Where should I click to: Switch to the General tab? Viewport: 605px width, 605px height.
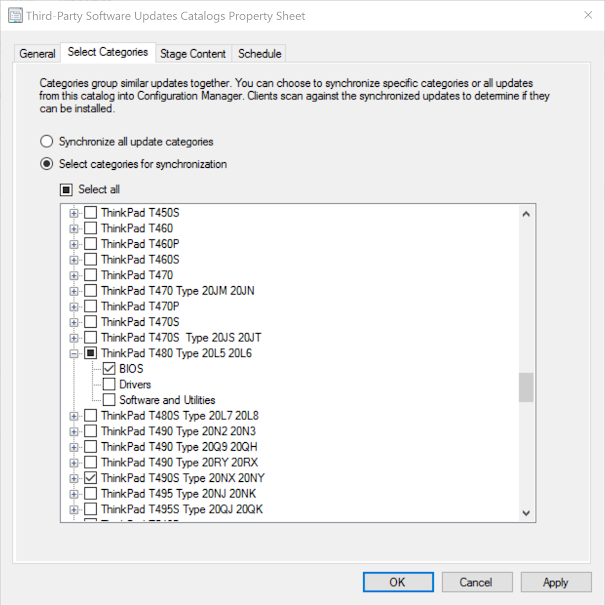(x=37, y=54)
